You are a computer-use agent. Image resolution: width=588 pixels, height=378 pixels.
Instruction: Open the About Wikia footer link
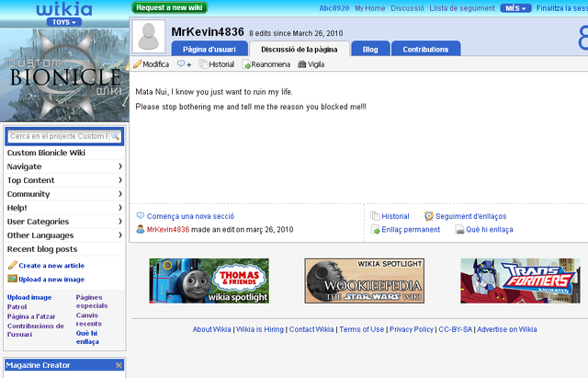212,329
